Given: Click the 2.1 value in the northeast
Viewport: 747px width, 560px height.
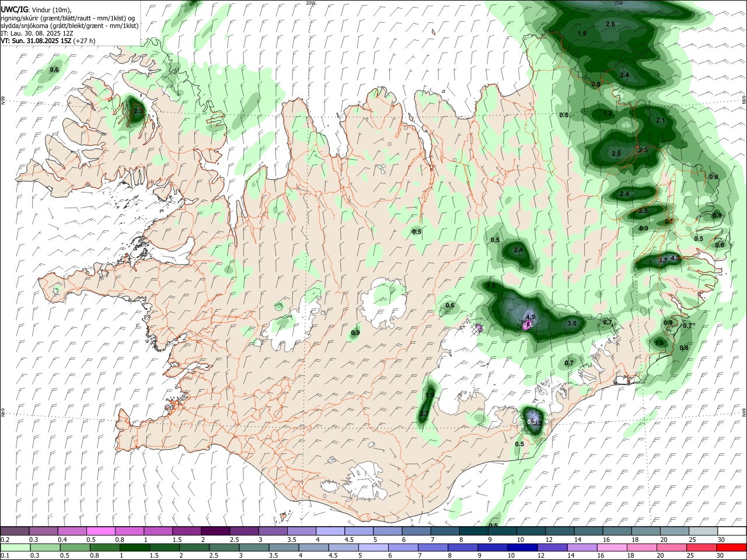Looking at the screenshot, I should 661,120.
